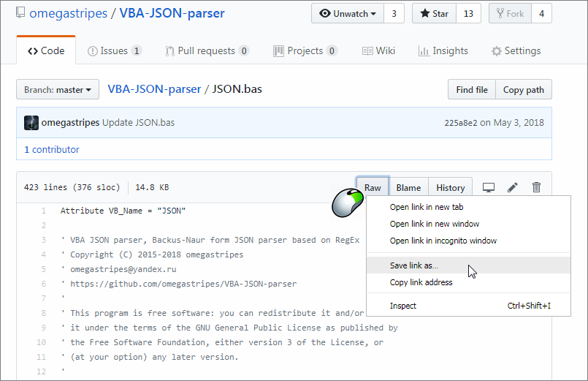The height and width of the screenshot is (381, 588).
Task: Choose Open link in incognito window
Action: [x=468, y=241]
